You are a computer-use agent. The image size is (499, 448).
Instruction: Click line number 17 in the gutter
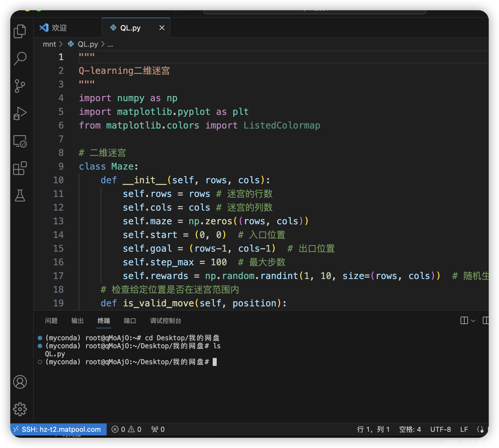58,276
